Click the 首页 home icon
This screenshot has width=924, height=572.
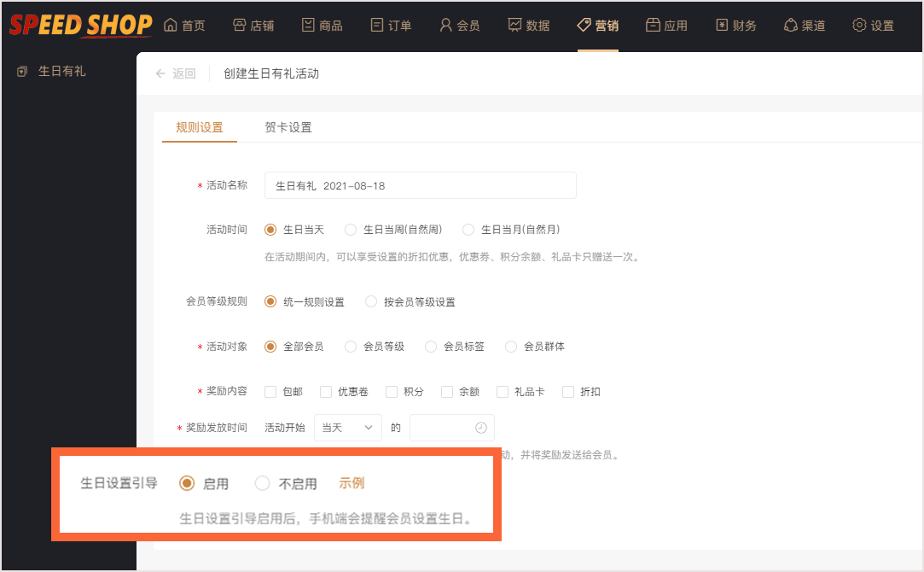click(x=171, y=25)
